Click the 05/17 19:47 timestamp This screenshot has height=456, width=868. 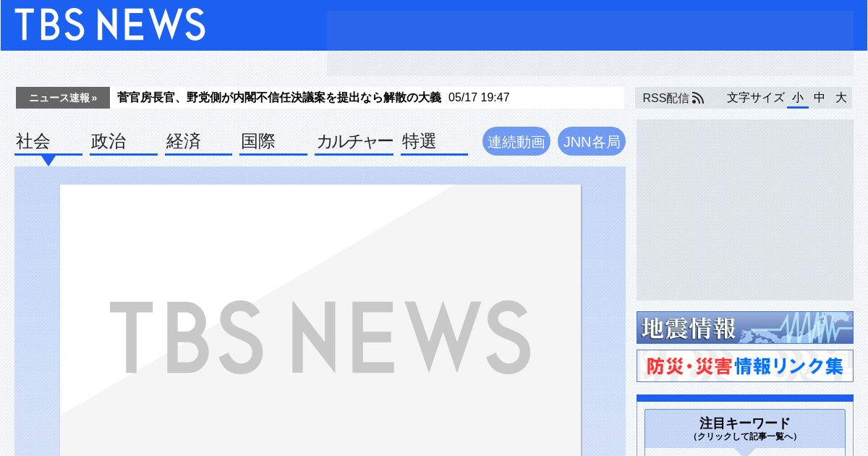coord(479,98)
